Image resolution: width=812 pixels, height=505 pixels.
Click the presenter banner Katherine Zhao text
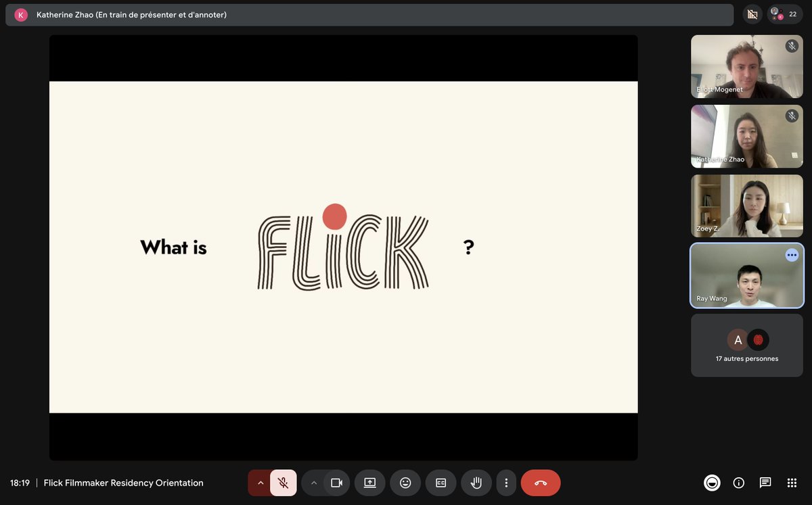[x=131, y=15]
